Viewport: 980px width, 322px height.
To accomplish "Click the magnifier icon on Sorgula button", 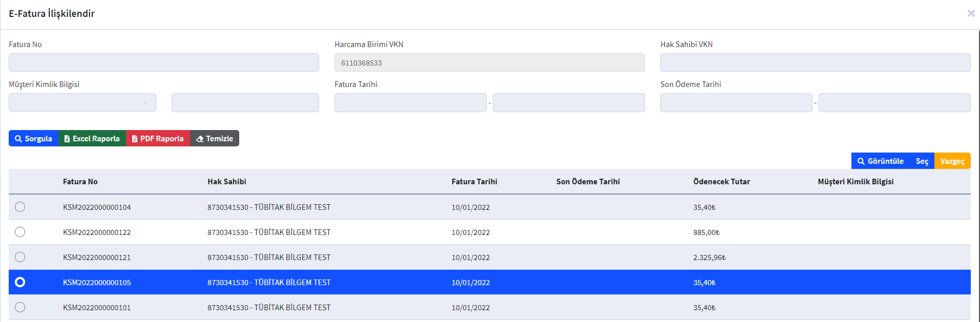I will pyautogui.click(x=18, y=139).
